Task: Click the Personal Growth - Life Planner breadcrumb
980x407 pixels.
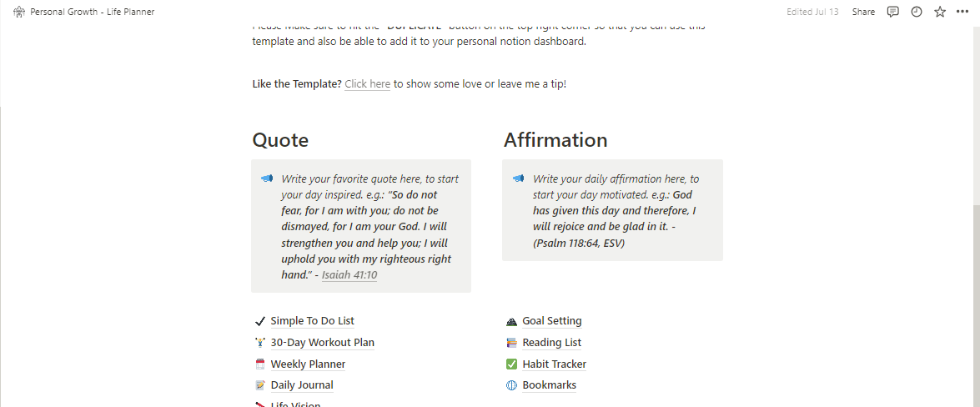Action: point(92,12)
